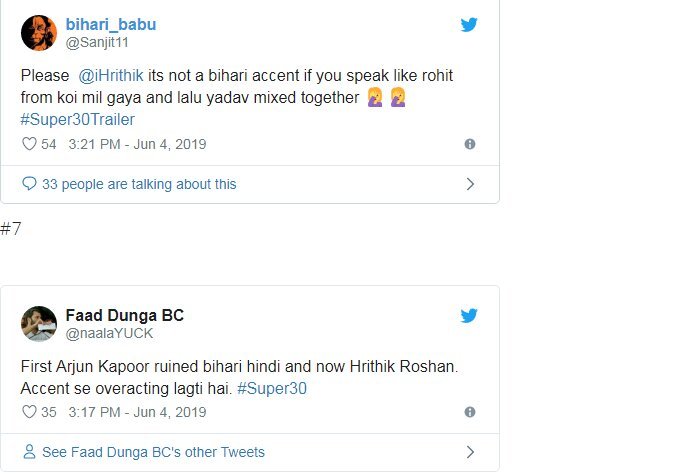Expand the chevron on Faad Dunga BC's tweet footer

470,452
